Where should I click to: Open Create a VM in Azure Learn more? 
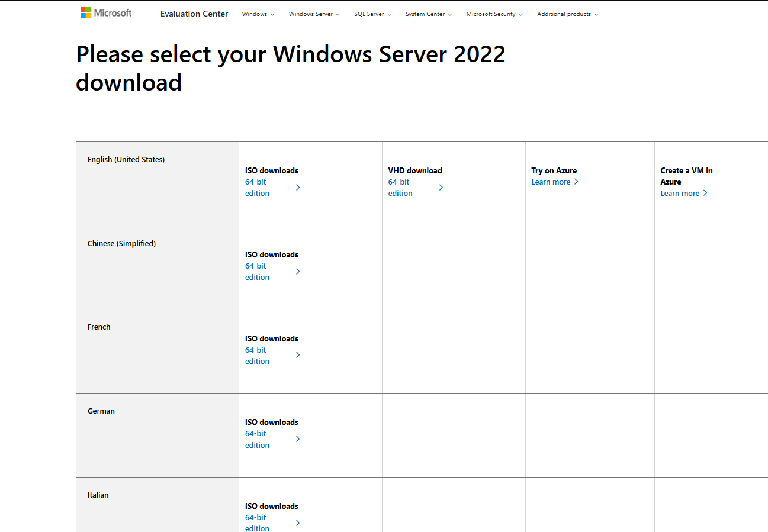click(684, 193)
